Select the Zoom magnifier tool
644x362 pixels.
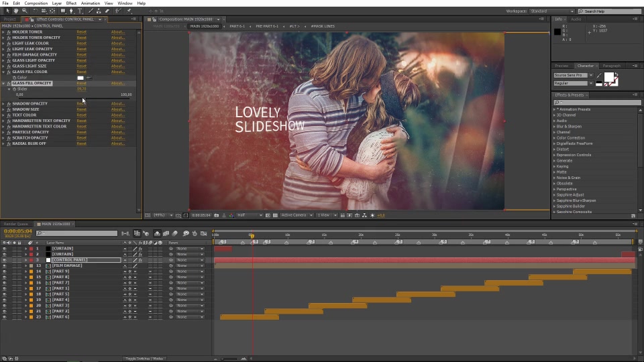25,11
